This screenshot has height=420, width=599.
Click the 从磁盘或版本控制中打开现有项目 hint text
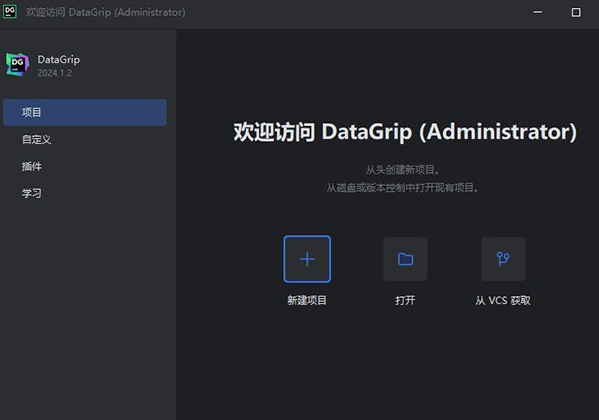coord(403,188)
